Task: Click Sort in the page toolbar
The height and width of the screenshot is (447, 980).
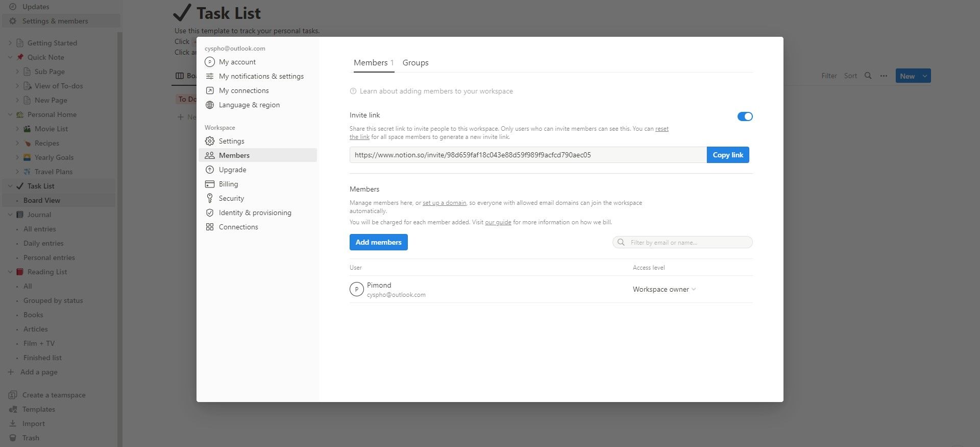Action: click(x=850, y=76)
